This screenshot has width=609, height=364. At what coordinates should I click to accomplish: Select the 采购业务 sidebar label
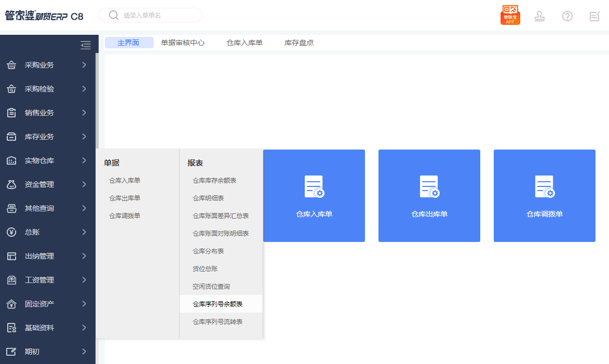(39, 65)
